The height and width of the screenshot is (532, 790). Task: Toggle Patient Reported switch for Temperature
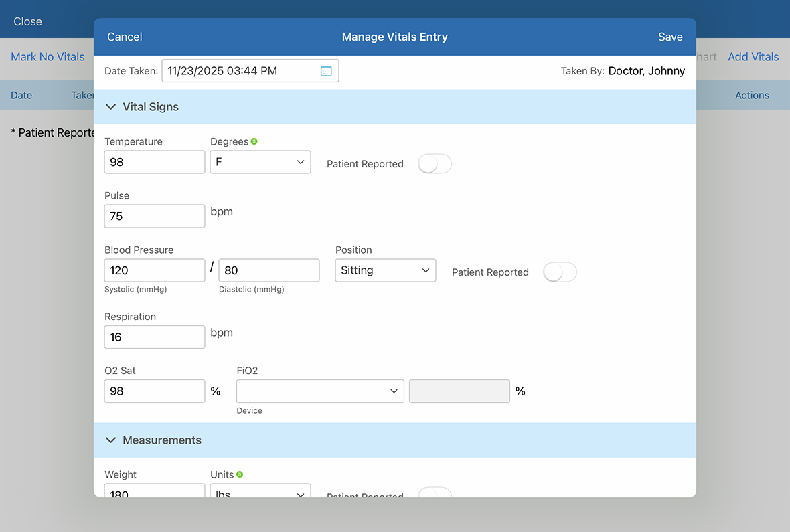coord(434,164)
